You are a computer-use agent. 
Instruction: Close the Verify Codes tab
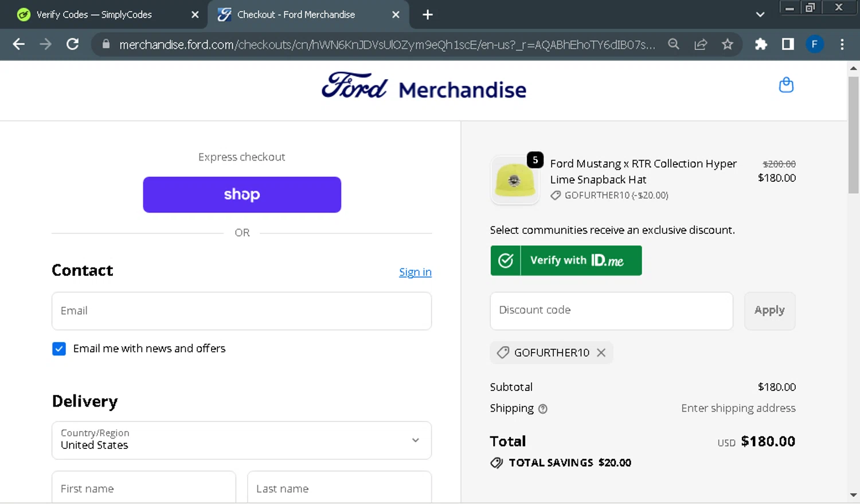click(195, 15)
